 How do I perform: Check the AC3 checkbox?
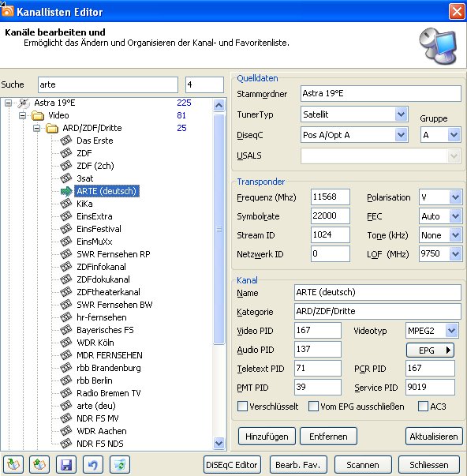423,407
